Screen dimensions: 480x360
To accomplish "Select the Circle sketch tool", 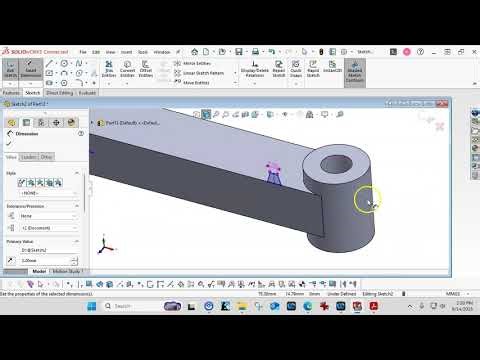I will 64,63.
